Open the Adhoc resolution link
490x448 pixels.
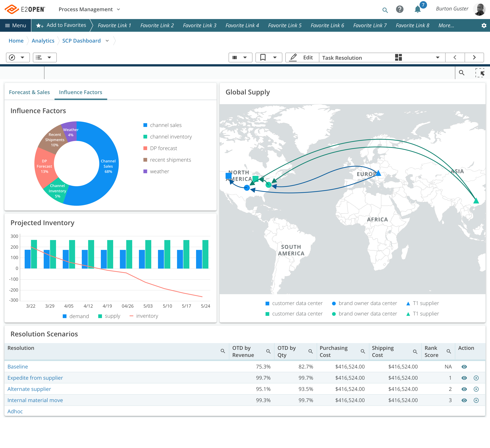click(15, 412)
